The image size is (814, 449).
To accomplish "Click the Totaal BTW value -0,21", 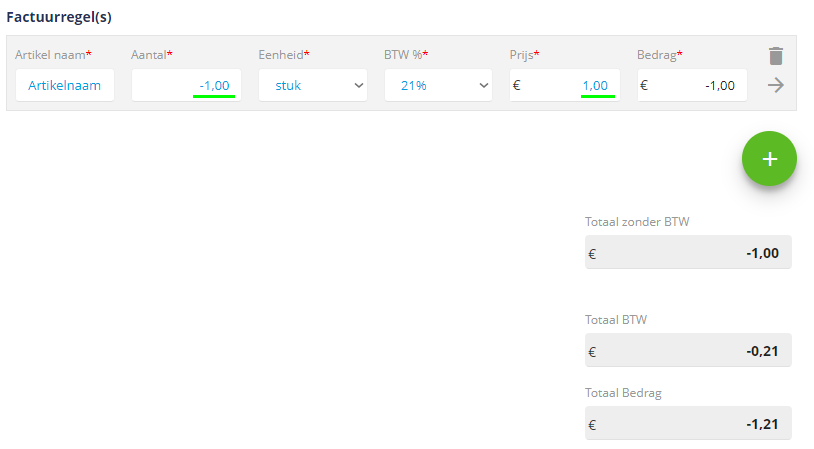I will (x=762, y=351).
